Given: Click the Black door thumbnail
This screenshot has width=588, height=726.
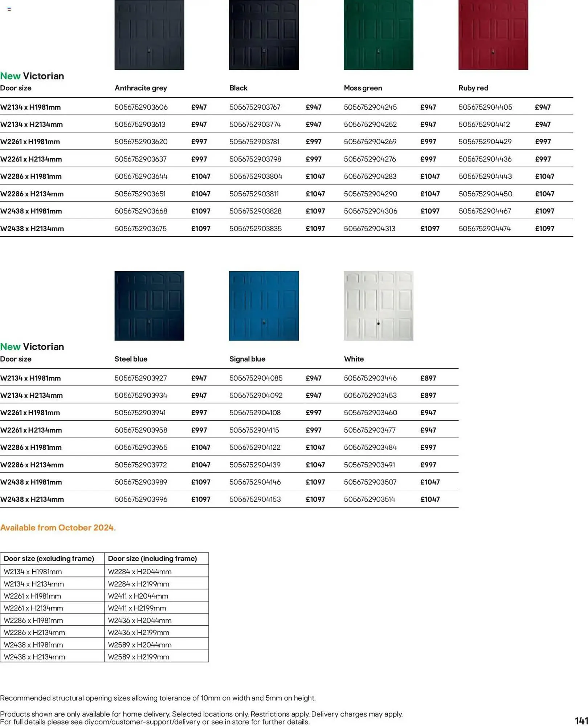Looking at the screenshot, I should (x=264, y=35).
